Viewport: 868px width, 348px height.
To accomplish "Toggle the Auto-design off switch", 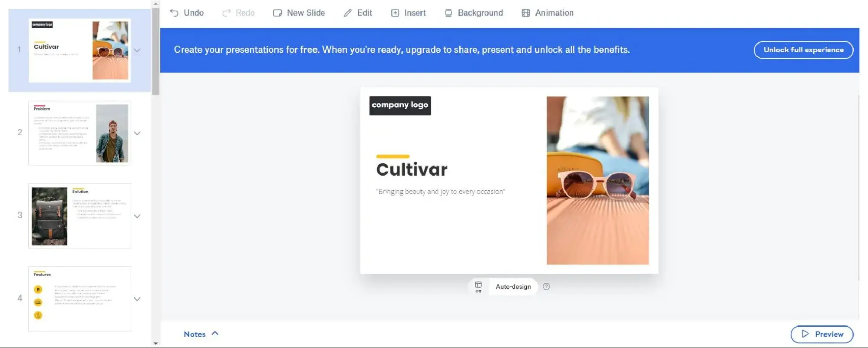I will 478,287.
